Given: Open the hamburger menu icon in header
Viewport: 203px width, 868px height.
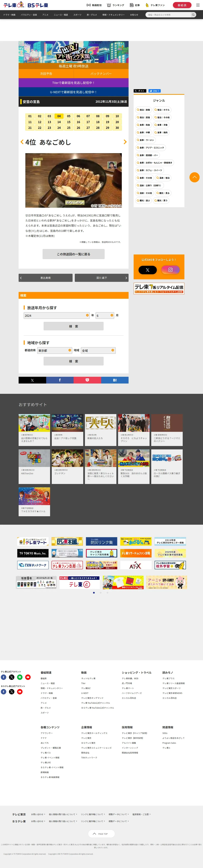Looking at the screenshot, I should point(198,5).
